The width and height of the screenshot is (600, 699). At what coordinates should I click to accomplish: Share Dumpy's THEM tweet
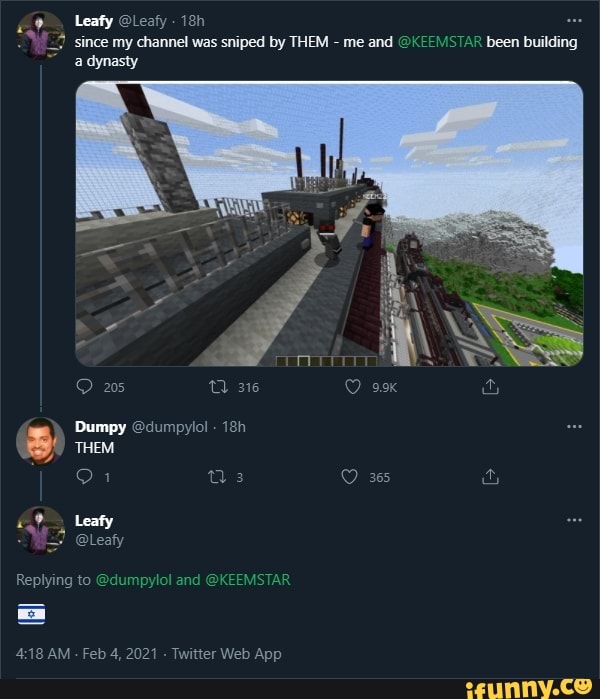tap(490, 477)
